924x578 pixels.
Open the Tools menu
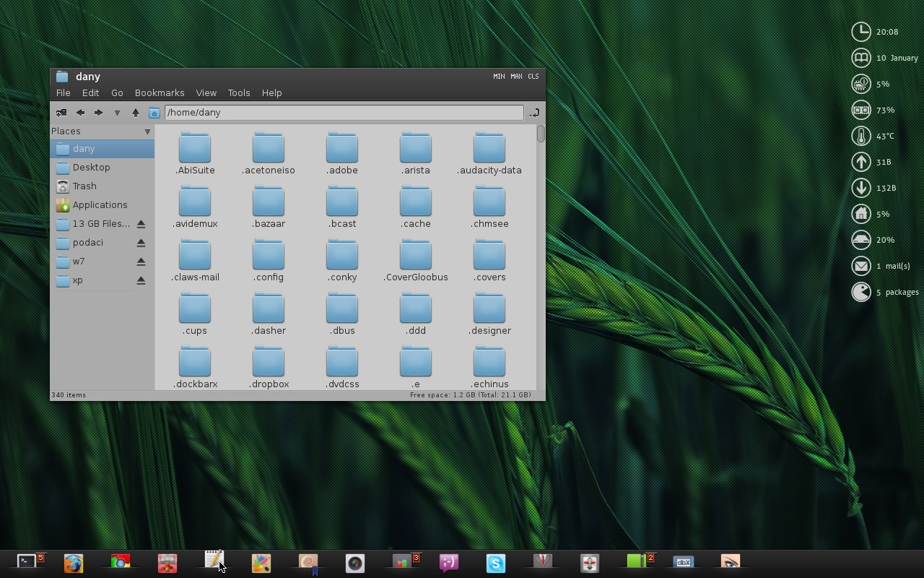[x=239, y=92]
